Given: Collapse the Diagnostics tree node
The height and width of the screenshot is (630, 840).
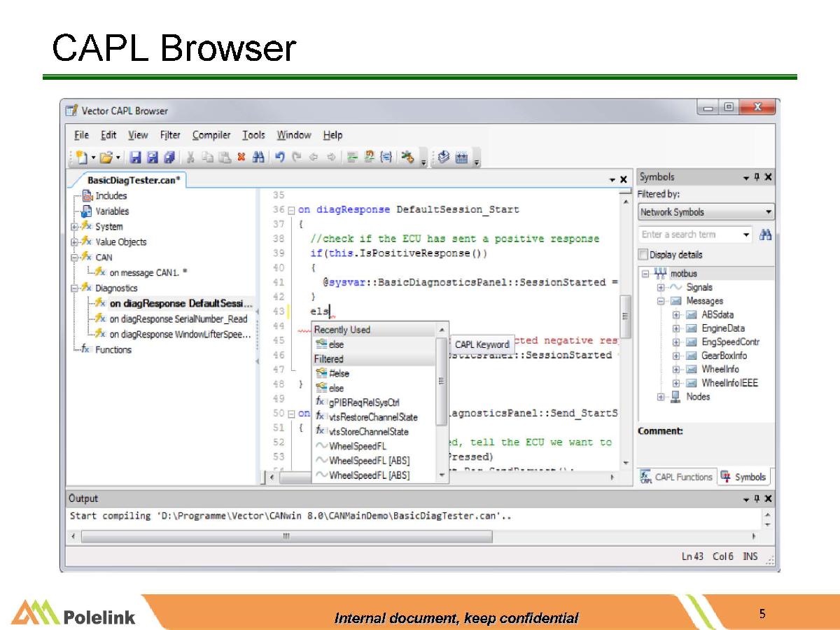Looking at the screenshot, I should coord(74,288).
